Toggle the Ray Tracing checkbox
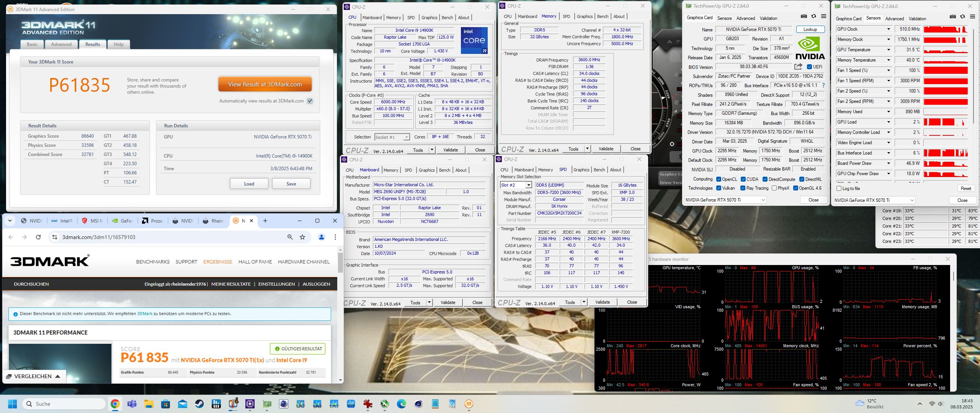The width and height of the screenshot is (980, 413). tap(743, 188)
